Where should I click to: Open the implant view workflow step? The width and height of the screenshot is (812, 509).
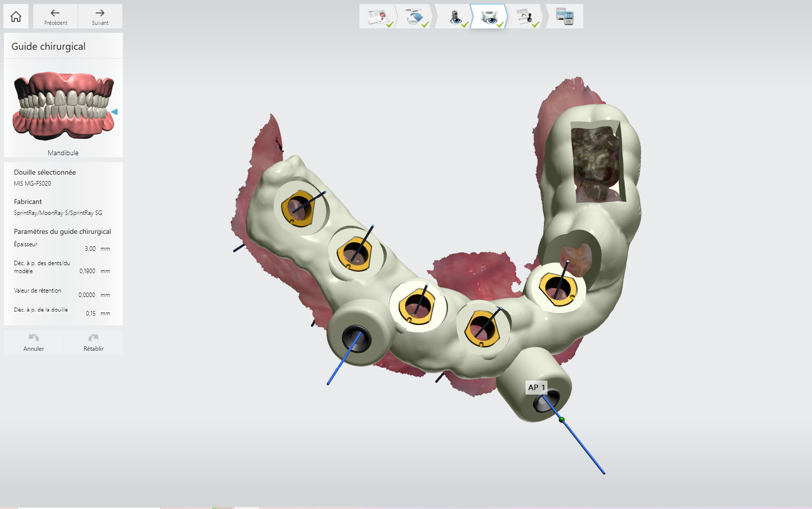(455, 16)
